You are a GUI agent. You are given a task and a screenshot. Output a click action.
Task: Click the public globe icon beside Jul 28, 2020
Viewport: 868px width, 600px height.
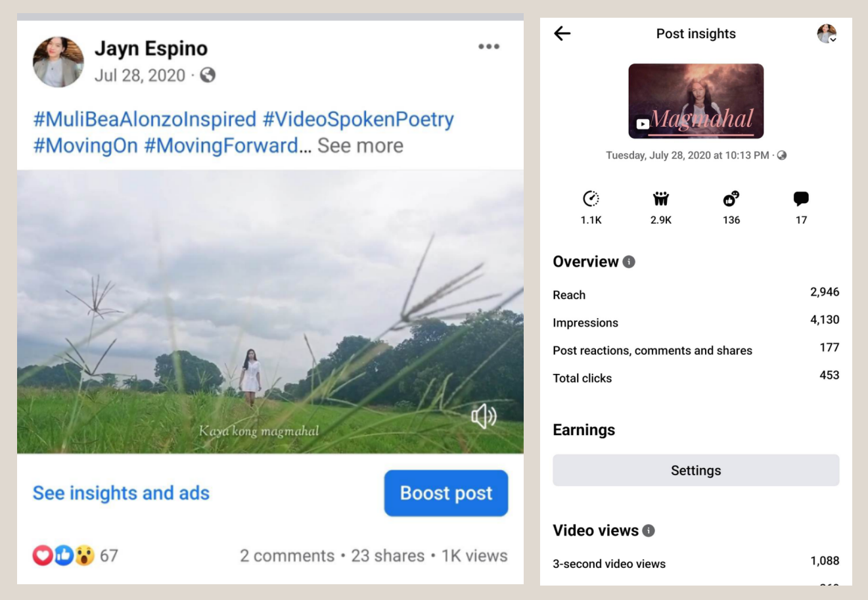(208, 75)
